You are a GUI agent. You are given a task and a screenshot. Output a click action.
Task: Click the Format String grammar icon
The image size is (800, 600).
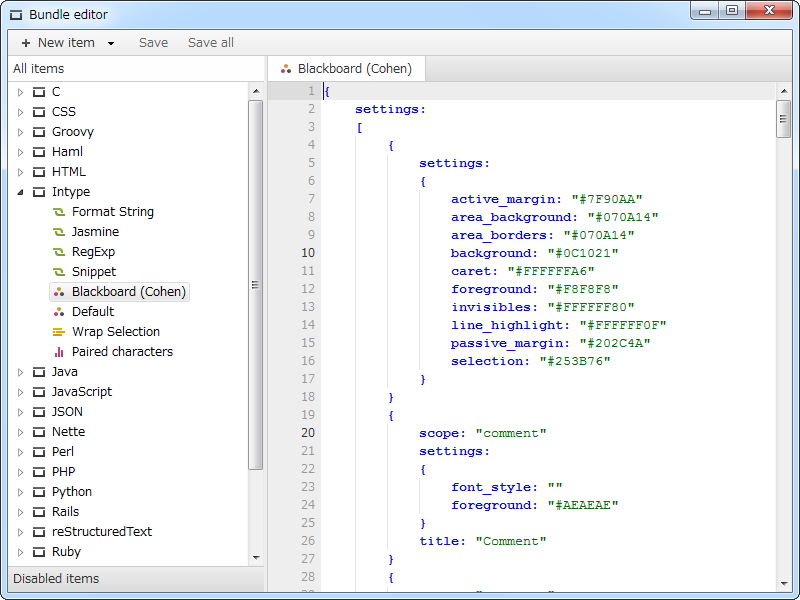(x=59, y=212)
